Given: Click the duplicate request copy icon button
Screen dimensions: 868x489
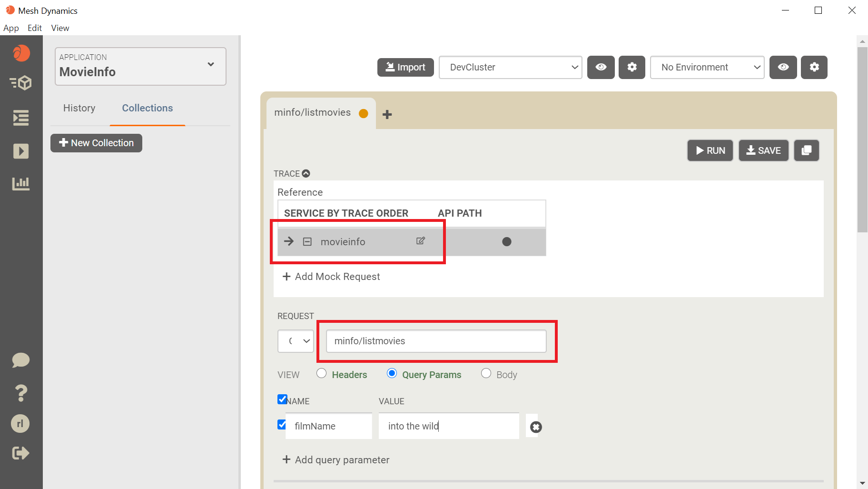Looking at the screenshot, I should (807, 150).
